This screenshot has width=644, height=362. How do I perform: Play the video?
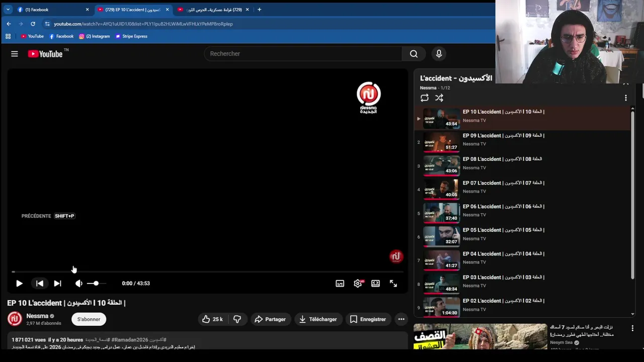19,284
